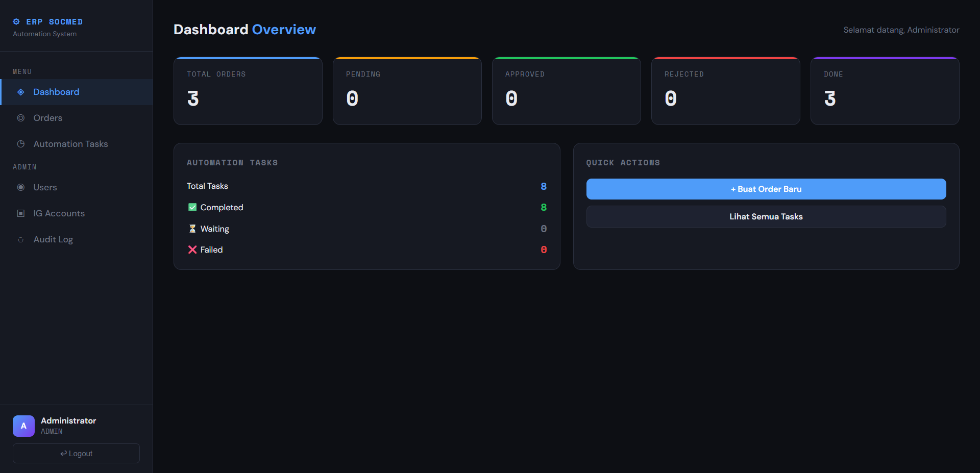Click the Waiting count value 0
The image size is (980, 473).
click(x=544, y=229)
